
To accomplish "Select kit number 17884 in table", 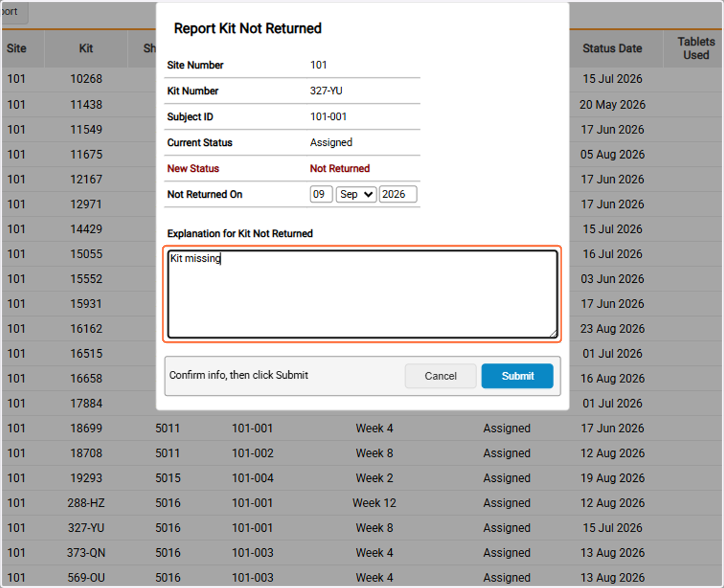I will (86, 403).
